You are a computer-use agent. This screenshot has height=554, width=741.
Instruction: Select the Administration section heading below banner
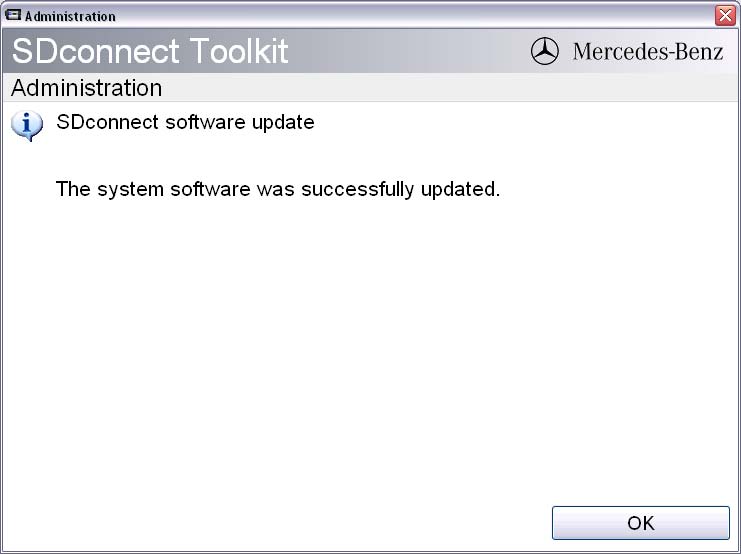86,88
